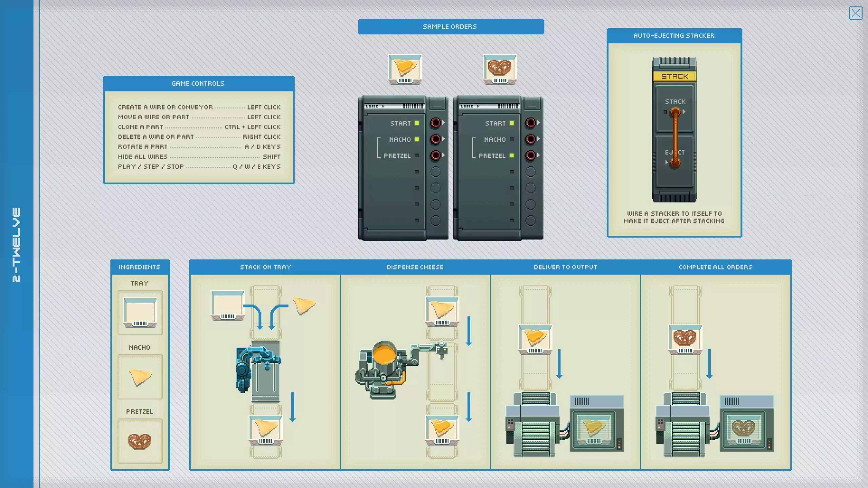The height and width of the screenshot is (488, 868).
Task: Click the 'Create a wire or conveyor' control line
Action: point(199,107)
